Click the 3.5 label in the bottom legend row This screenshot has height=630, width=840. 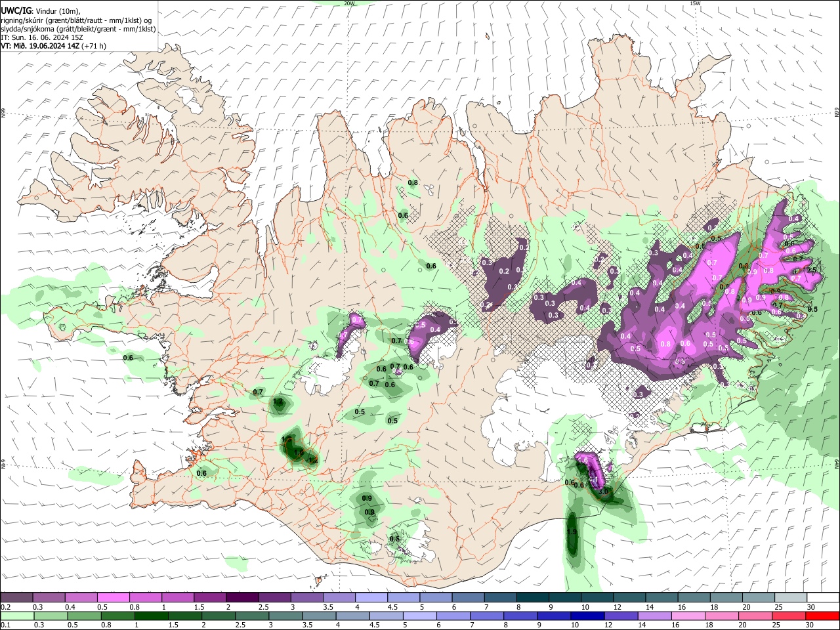(x=307, y=625)
